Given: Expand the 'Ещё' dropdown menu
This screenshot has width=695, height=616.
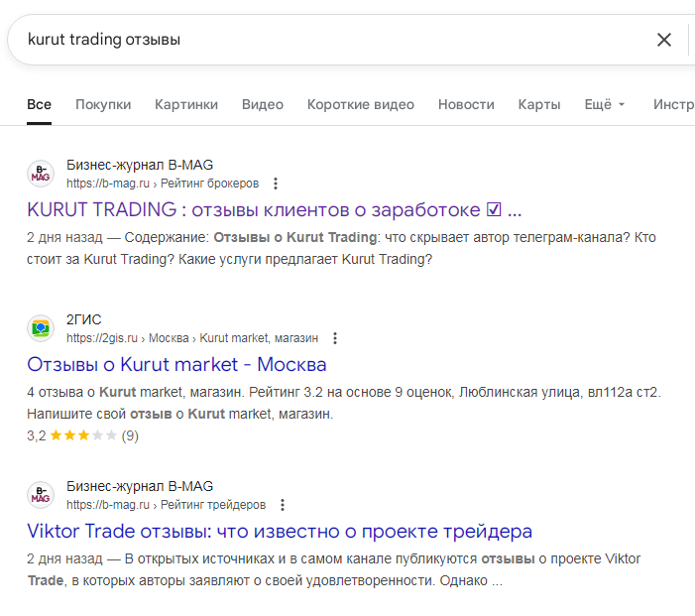Looking at the screenshot, I should pos(605,104).
